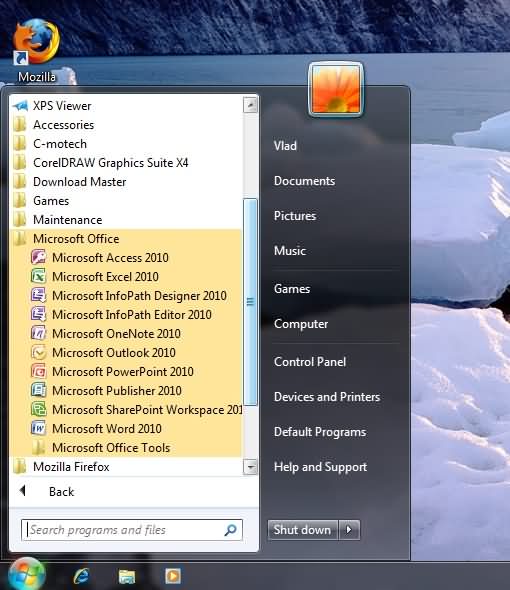Focus the Search programs and files box

coord(132,530)
